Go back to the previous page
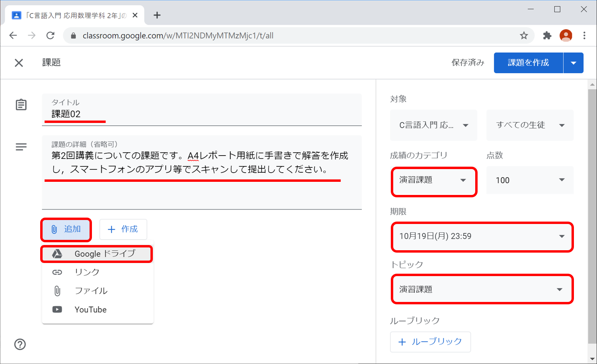 (13, 35)
